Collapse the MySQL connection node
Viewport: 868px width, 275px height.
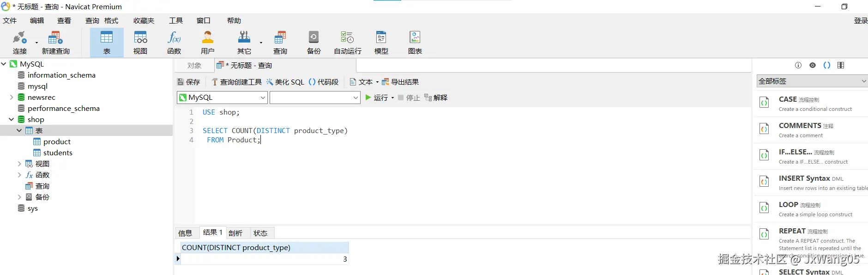click(x=4, y=64)
